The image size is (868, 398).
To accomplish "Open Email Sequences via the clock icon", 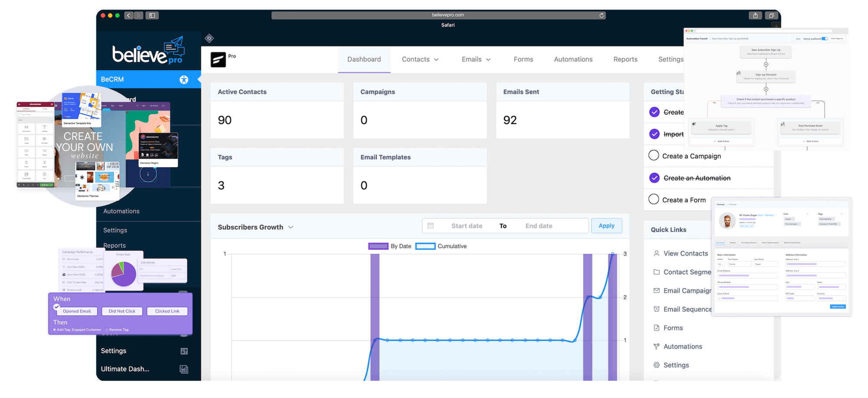I will [x=656, y=309].
